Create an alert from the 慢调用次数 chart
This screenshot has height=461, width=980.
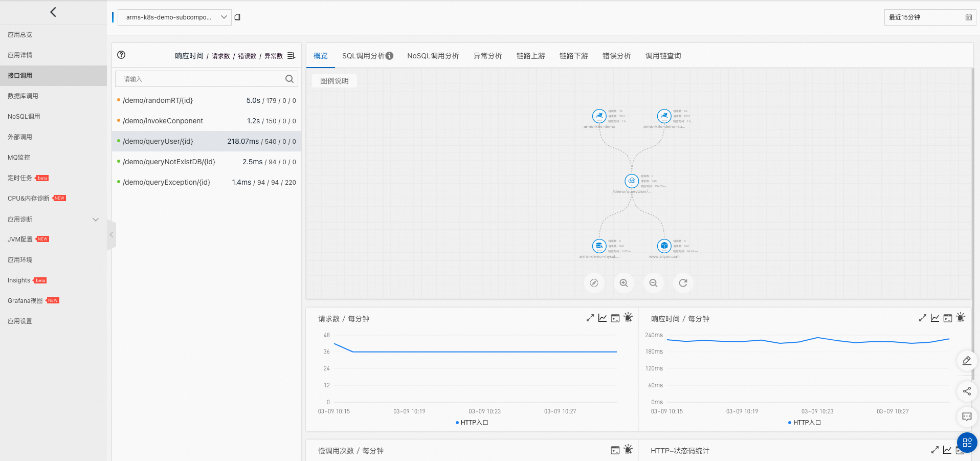(x=629, y=450)
